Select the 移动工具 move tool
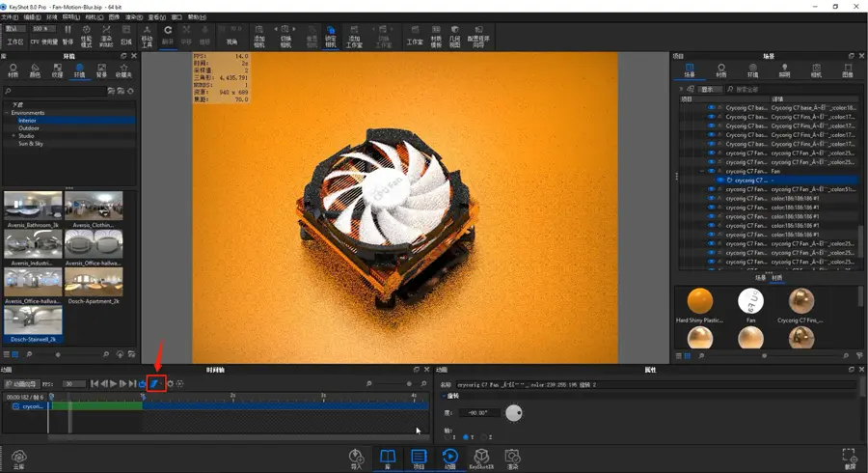868x473 pixels. point(147,36)
